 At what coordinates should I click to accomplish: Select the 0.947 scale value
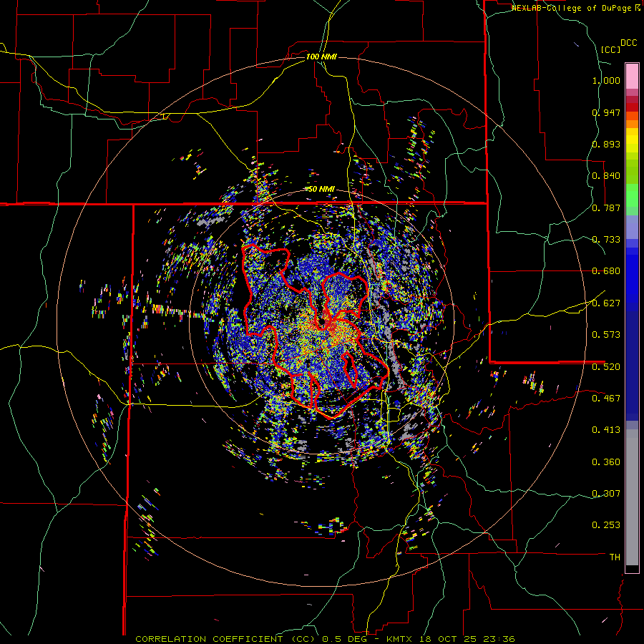click(x=606, y=112)
